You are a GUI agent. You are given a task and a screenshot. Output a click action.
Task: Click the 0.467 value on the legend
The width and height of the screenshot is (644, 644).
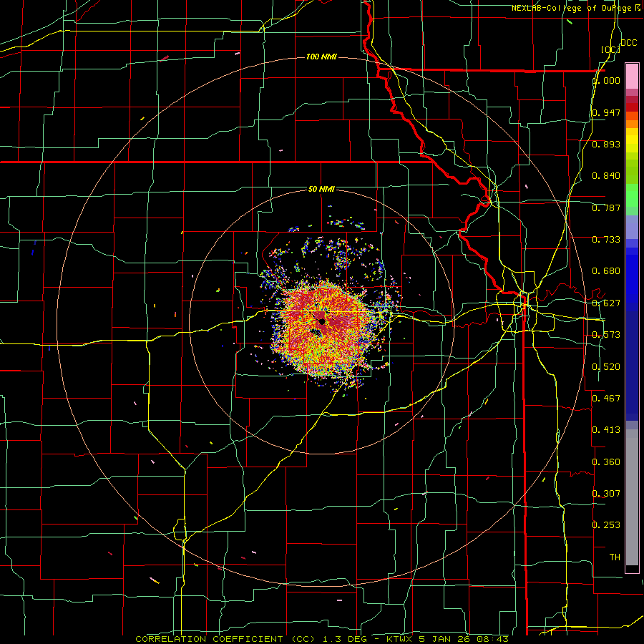coord(606,399)
